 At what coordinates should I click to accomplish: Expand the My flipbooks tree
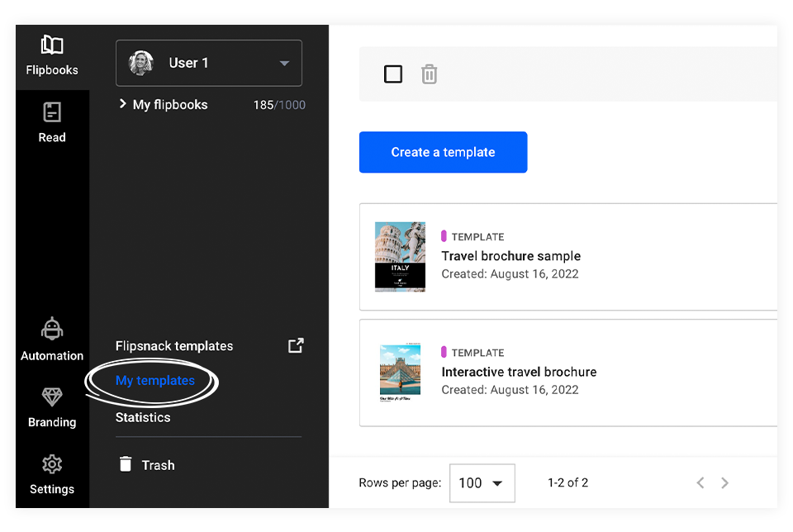[x=123, y=104]
